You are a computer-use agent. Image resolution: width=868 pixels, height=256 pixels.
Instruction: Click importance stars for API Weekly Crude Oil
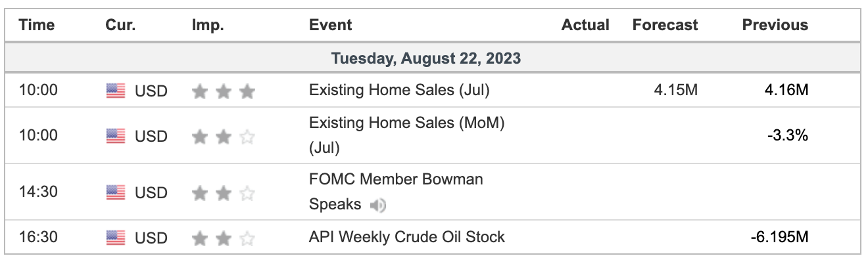pos(224,238)
